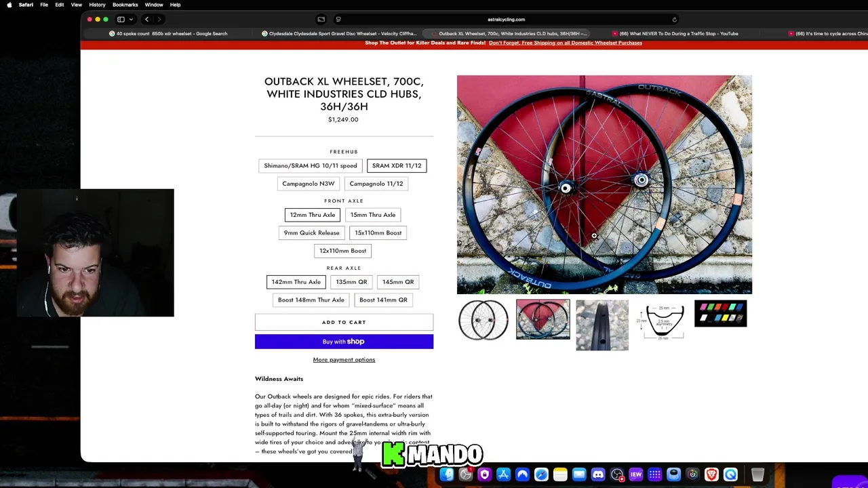Click Buy with Shop button
The height and width of the screenshot is (488, 868).
[344, 342]
